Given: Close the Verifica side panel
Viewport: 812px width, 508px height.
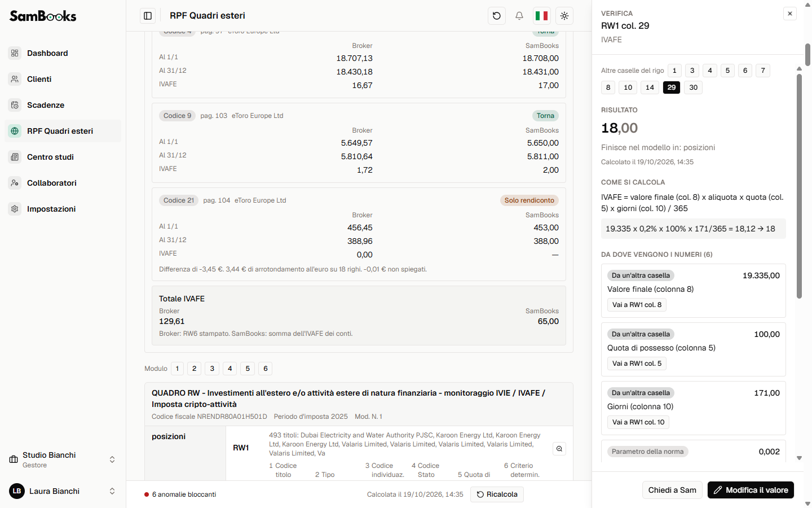Looking at the screenshot, I should (790, 14).
